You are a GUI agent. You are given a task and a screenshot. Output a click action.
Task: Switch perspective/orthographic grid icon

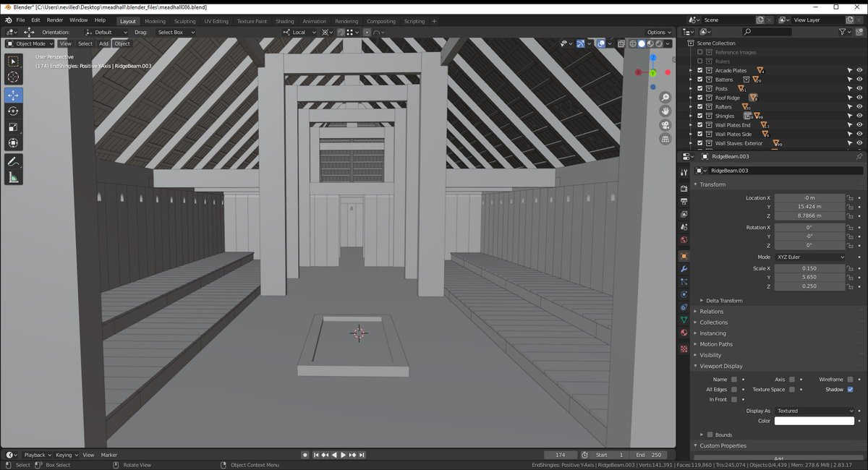click(665, 139)
